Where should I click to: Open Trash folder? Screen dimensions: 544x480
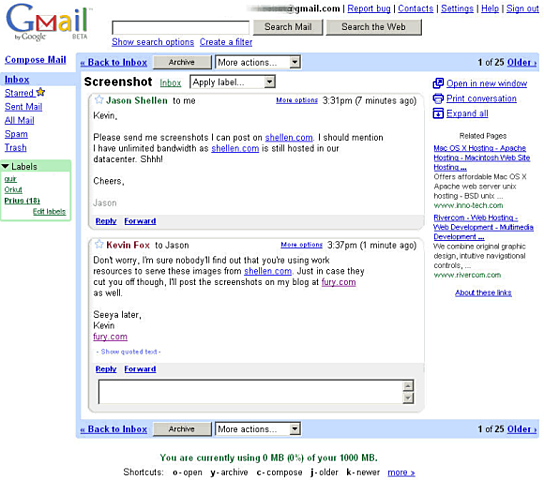[x=15, y=148]
